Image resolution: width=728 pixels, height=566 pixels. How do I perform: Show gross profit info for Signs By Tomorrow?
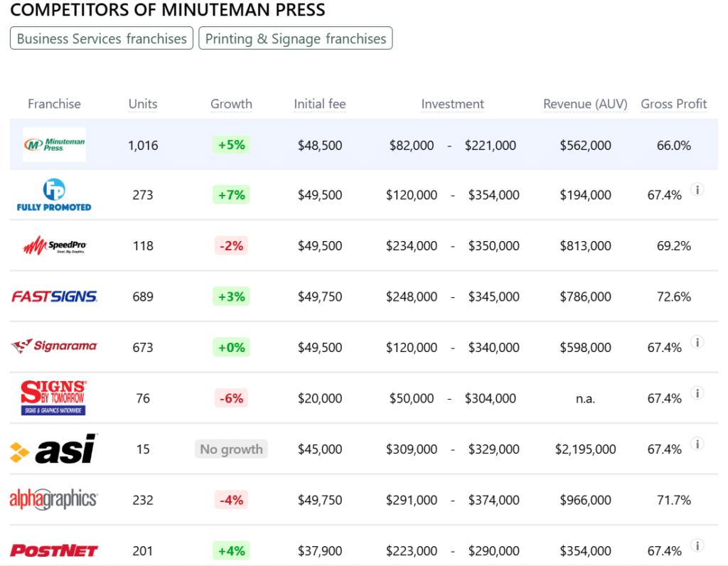pos(697,393)
